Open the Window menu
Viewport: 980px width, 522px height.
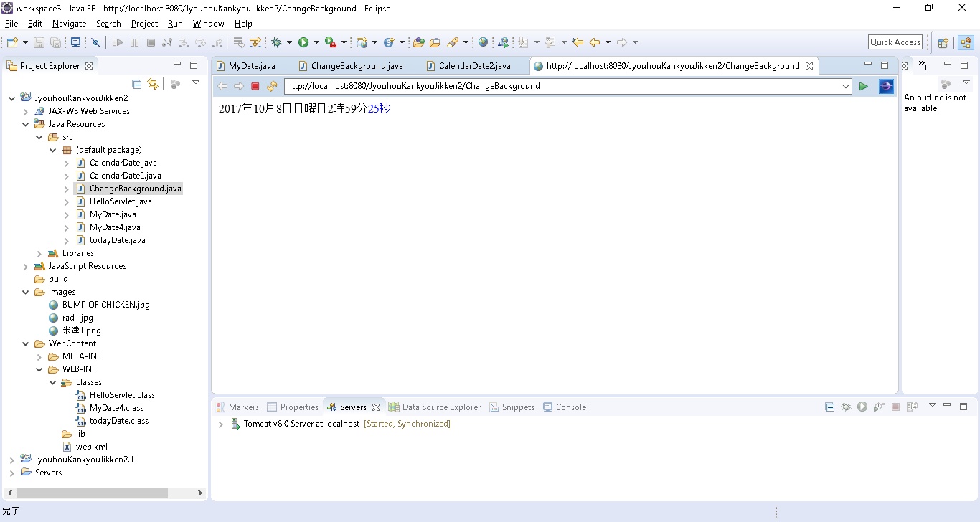tap(208, 23)
